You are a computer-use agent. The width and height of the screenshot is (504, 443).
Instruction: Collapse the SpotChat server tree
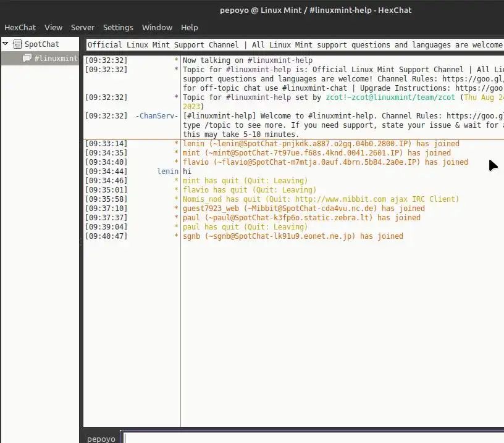tap(6, 43)
